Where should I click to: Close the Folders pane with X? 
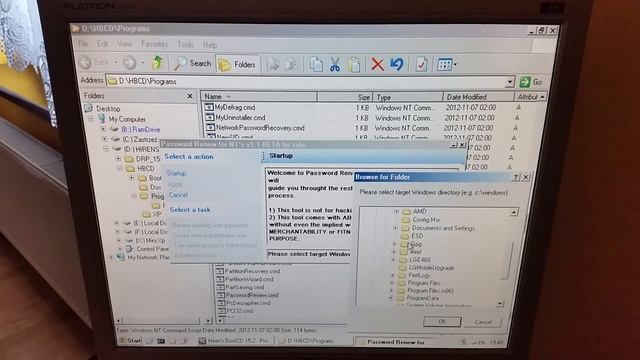[189, 96]
